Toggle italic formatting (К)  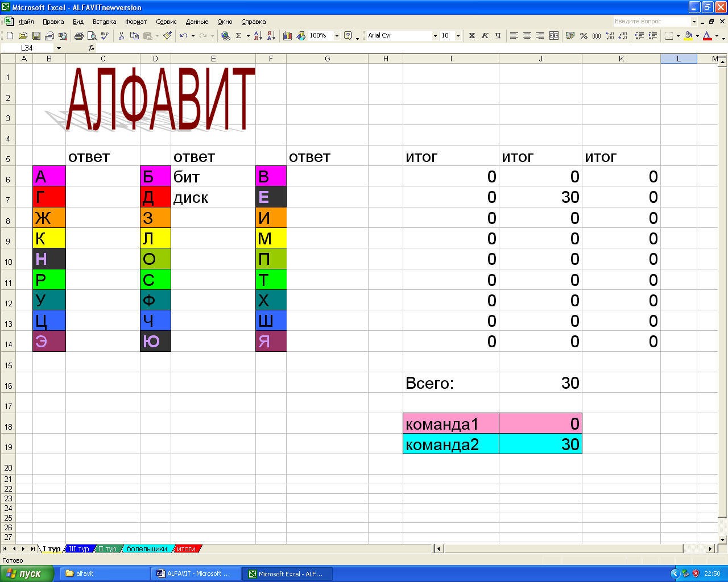coord(485,36)
